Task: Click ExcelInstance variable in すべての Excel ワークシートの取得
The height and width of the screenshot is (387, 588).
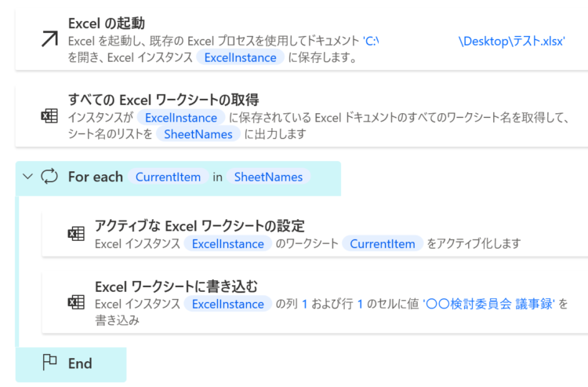Action: (x=181, y=118)
